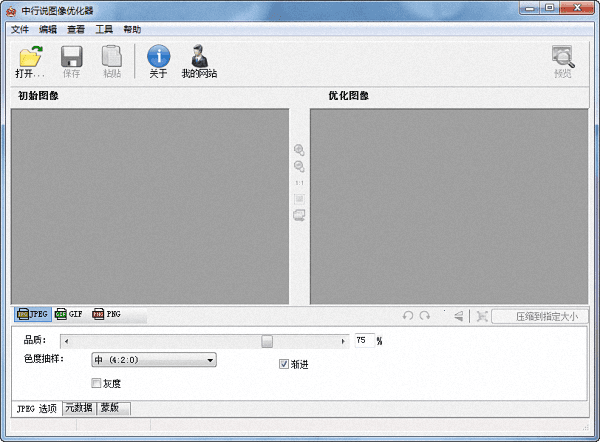This screenshot has width=600, height=442.
Task: Click the 打开 (Open) folder icon
Action: [30, 57]
